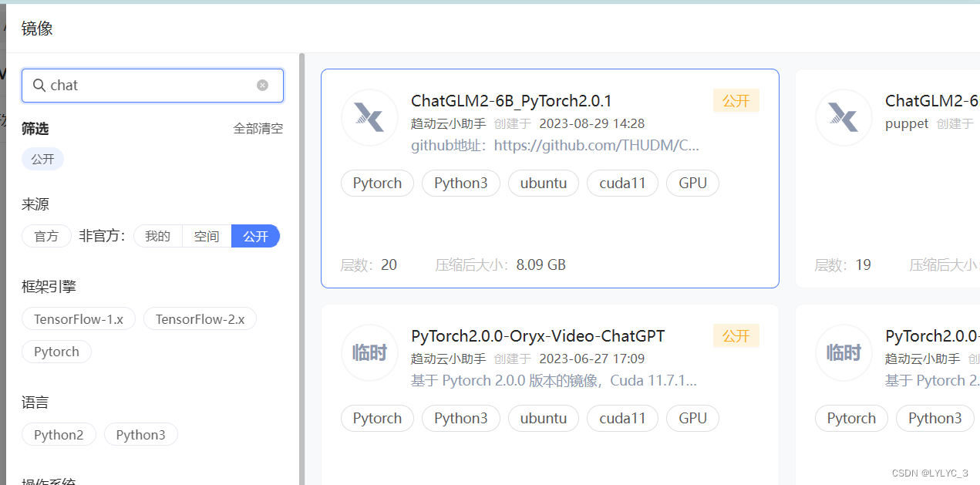Click the 镜像 dialog title

pos(37,29)
